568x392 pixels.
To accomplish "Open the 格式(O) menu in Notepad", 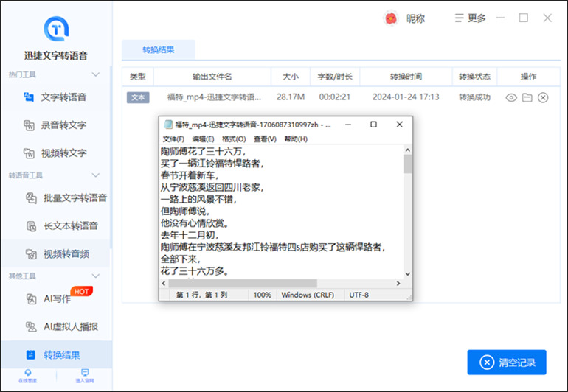I will pos(234,139).
